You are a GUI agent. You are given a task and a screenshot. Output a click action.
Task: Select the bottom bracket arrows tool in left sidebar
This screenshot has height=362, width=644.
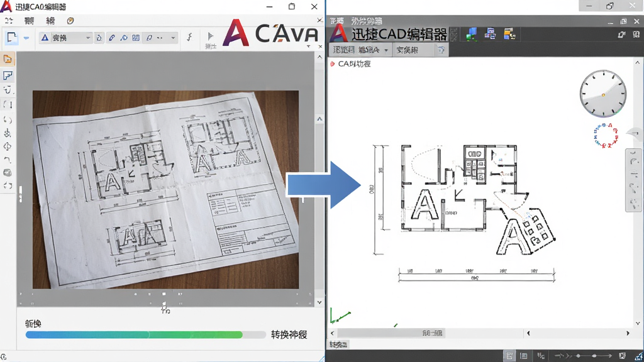point(8,185)
